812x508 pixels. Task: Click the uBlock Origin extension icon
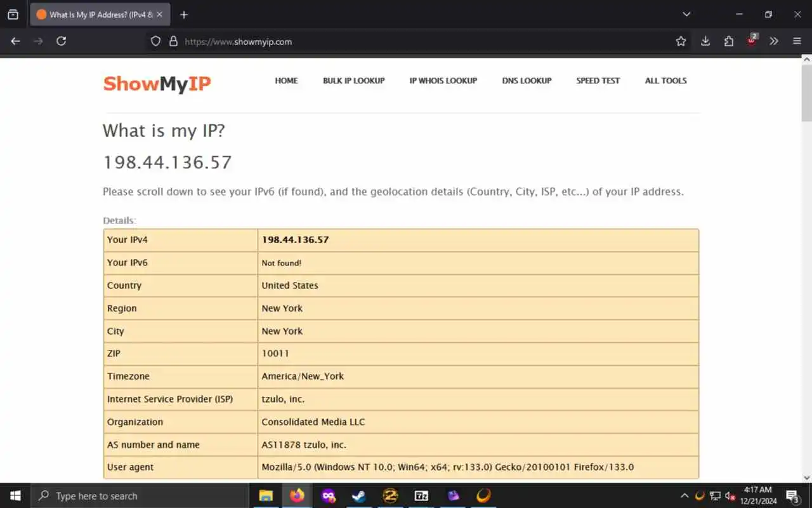(752, 41)
